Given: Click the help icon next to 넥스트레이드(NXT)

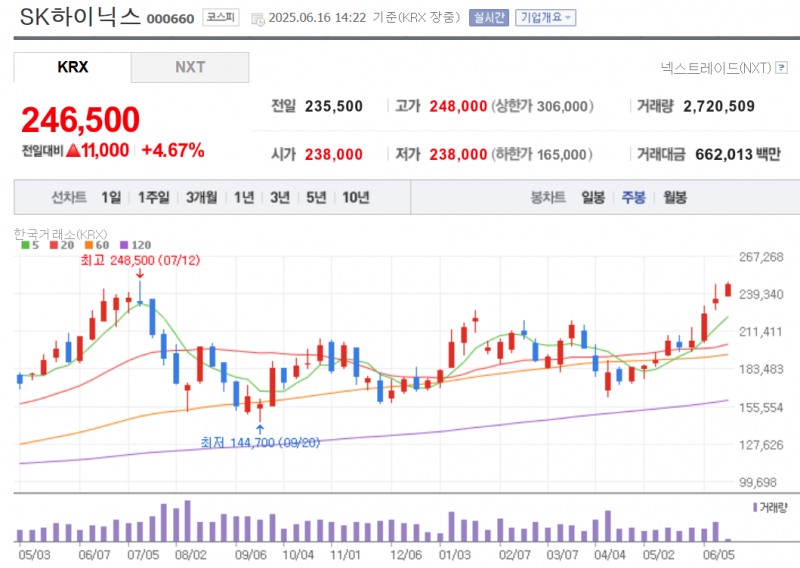Looking at the screenshot, I should pyautogui.click(x=782, y=68).
